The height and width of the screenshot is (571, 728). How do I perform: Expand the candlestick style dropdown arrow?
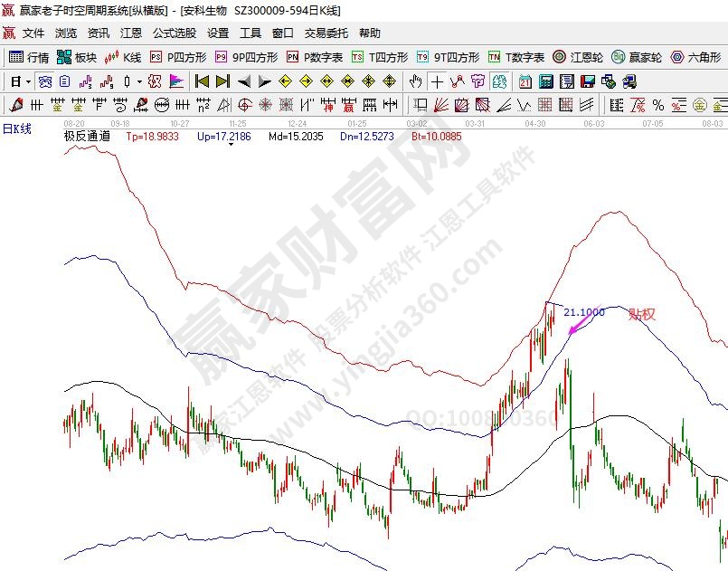pos(138,81)
